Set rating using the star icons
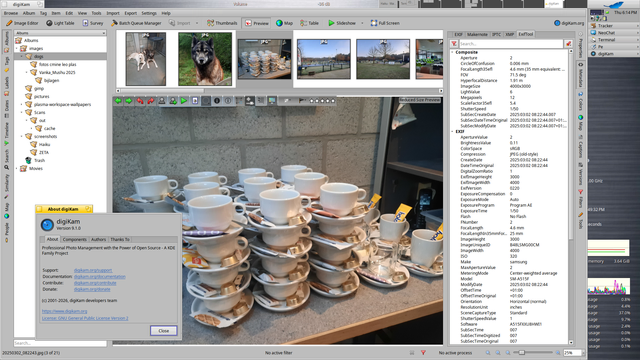Viewport: 640px width, 360px height. [322, 101]
